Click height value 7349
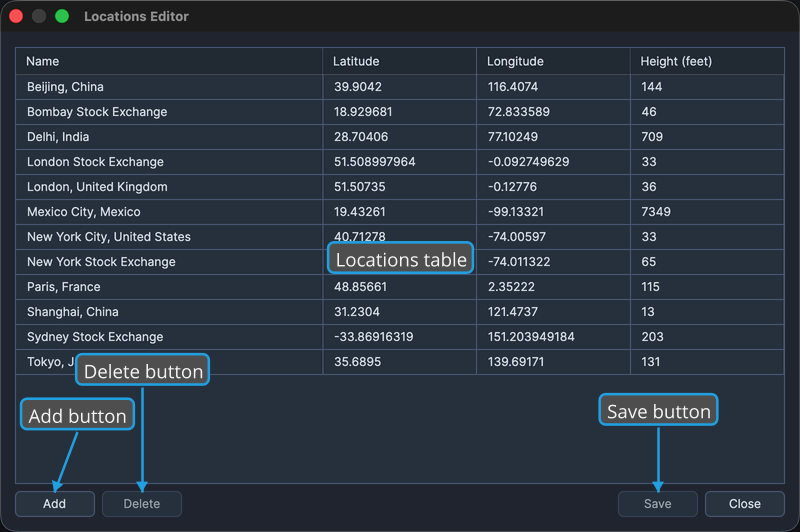The width and height of the screenshot is (800, 532). tap(656, 212)
